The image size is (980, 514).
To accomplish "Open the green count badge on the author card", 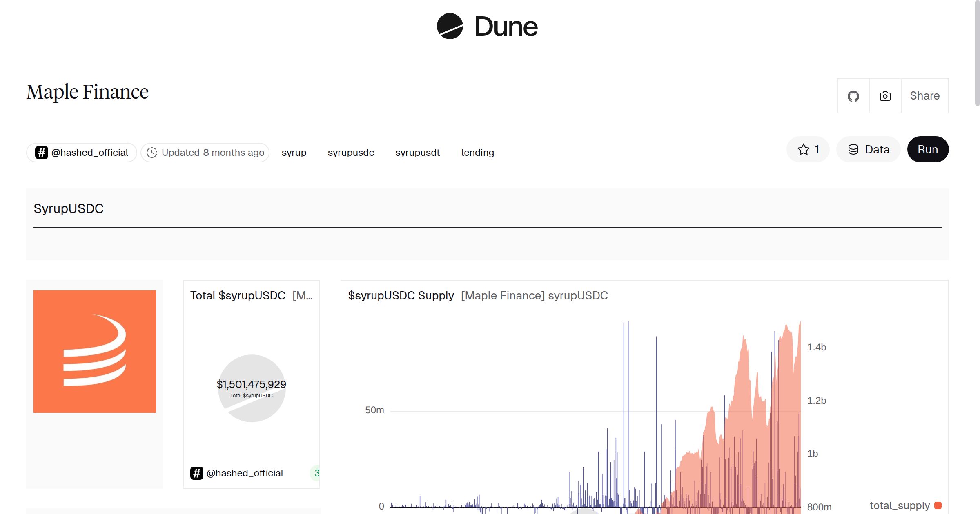I will coord(317,473).
